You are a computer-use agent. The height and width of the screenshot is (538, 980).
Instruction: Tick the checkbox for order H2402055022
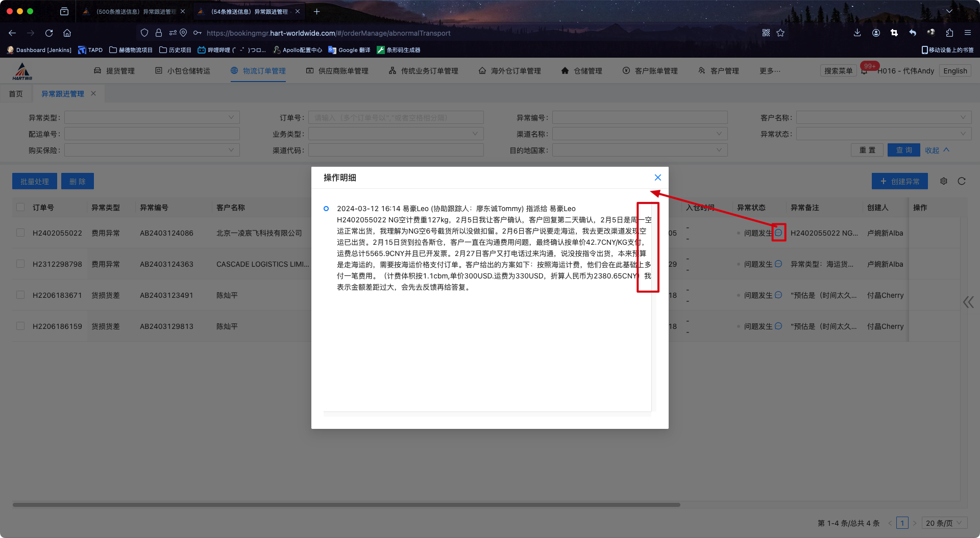(20, 233)
